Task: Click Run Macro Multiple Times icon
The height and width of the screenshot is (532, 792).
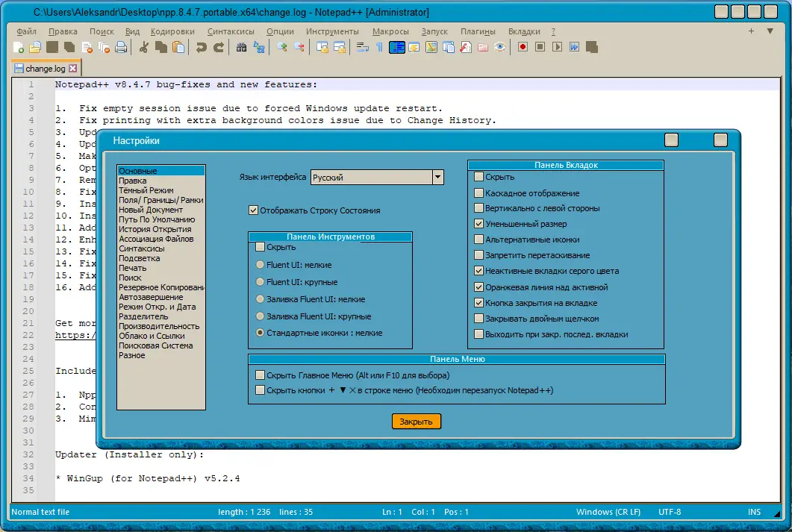Action: click(574, 47)
